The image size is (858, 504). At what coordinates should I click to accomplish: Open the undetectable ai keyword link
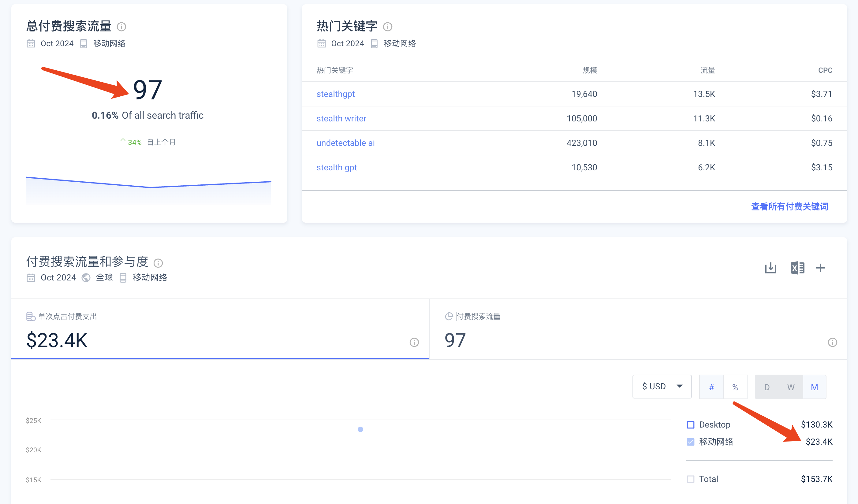pos(345,143)
